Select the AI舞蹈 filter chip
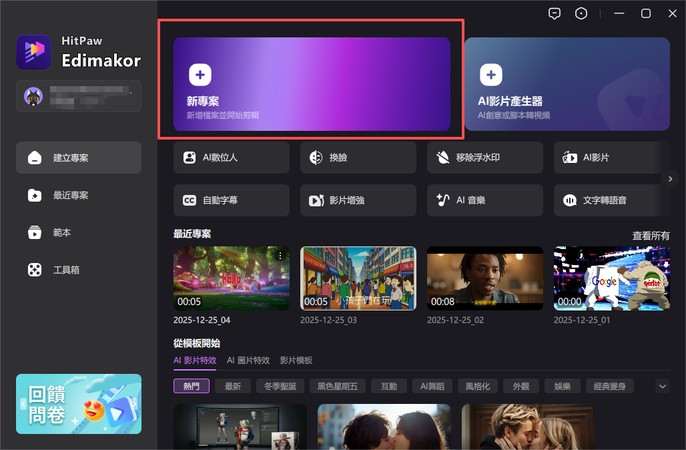This screenshot has height=450, width=686. [432, 386]
